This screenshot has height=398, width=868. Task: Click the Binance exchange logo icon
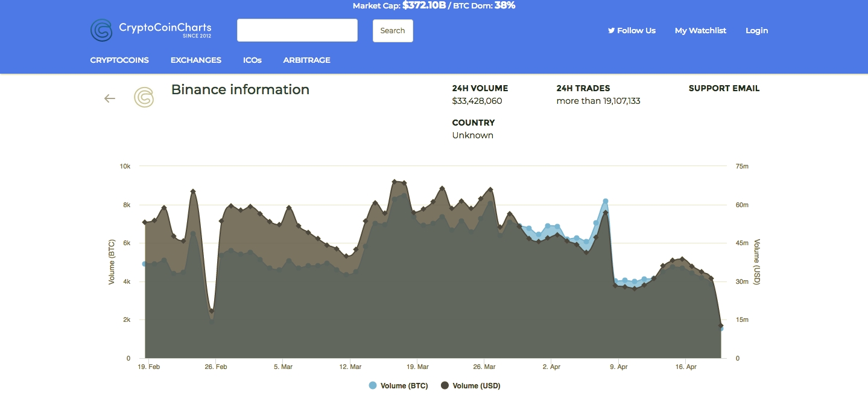pos(144,97)
